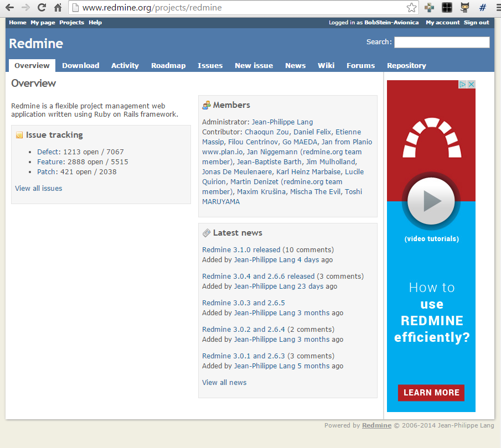
Task: Open the Download tab
Action: tap(80, 65)
